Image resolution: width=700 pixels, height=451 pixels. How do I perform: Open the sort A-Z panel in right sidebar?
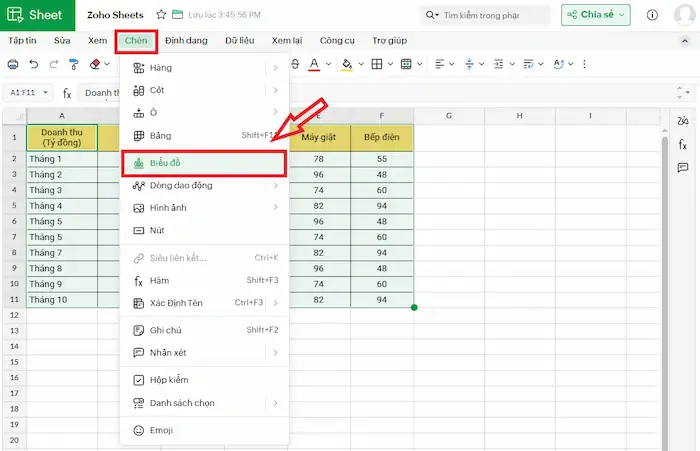coord(683,121)
